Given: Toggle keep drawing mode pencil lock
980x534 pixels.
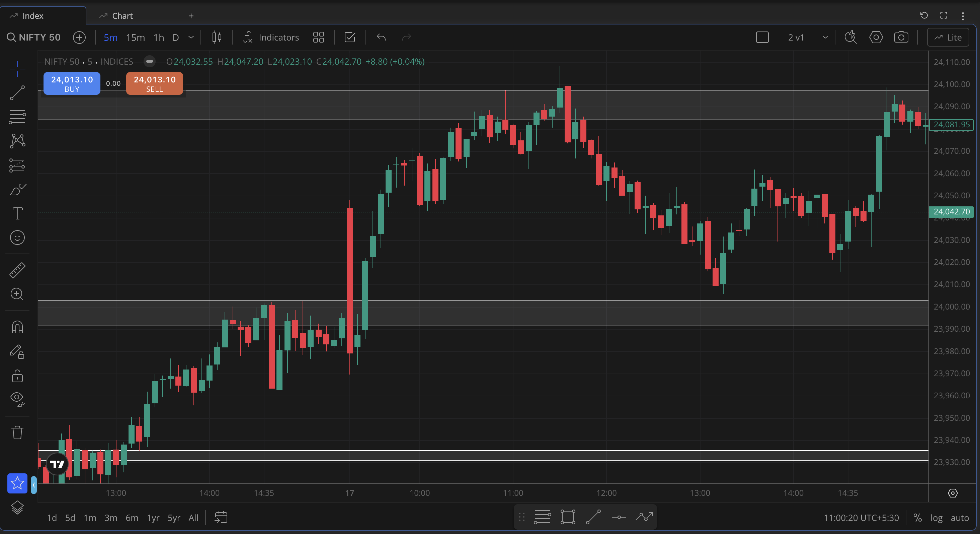Looking at the screenshot, I should (17, 351).
